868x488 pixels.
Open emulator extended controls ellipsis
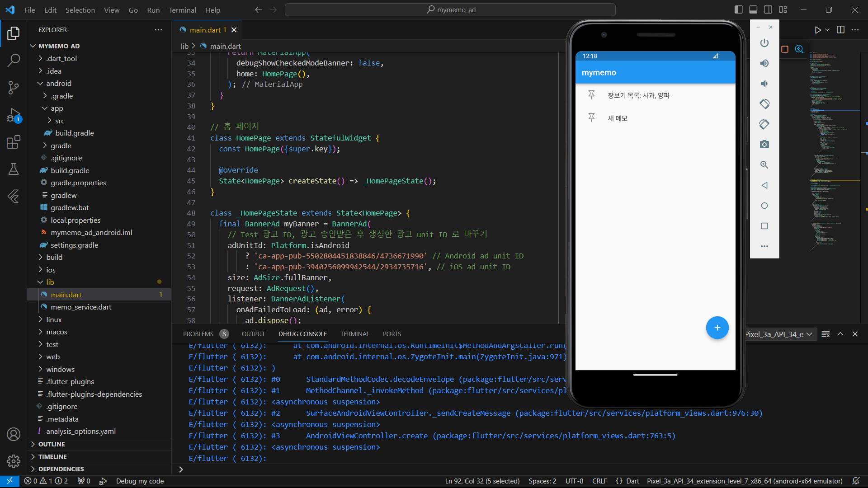pyautogui.click(x=764, y=246)
